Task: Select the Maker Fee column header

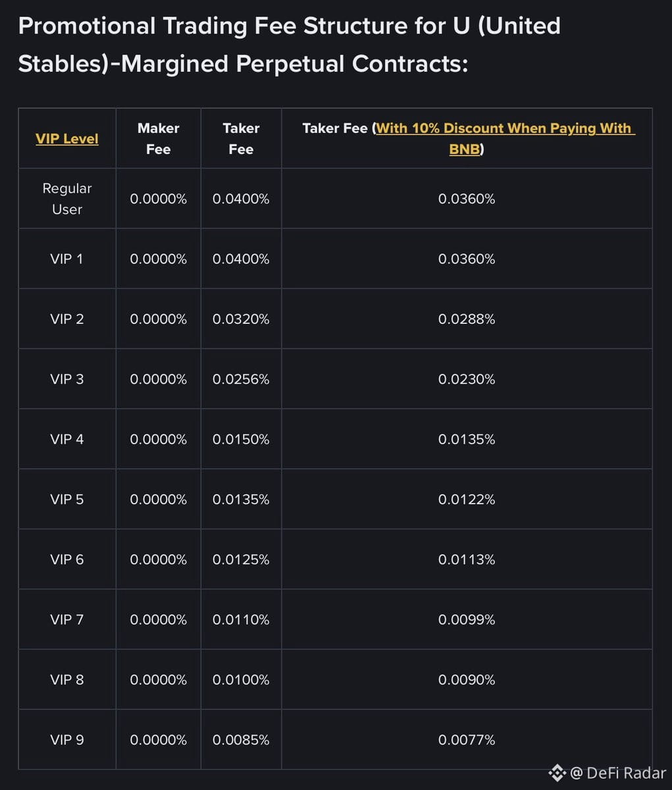Action: click(159, 139)
